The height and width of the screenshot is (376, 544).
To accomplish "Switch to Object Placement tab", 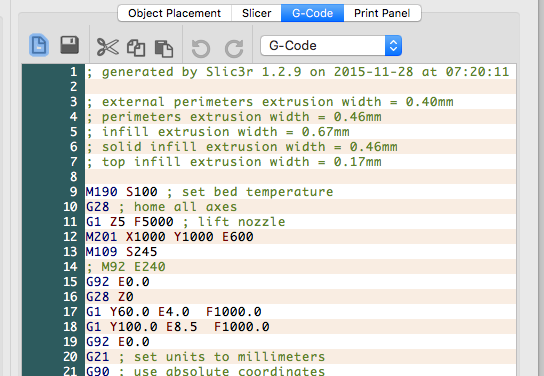I will 175,13.
